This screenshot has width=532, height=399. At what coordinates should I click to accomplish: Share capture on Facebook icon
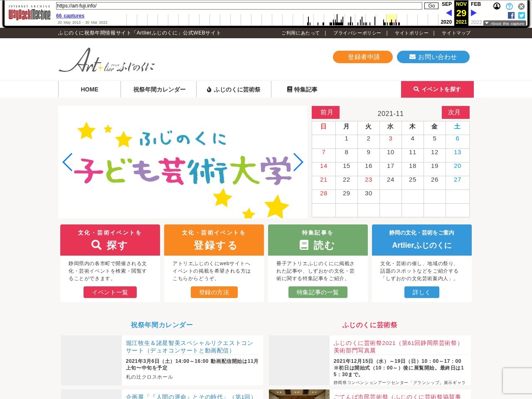(511, 15)
